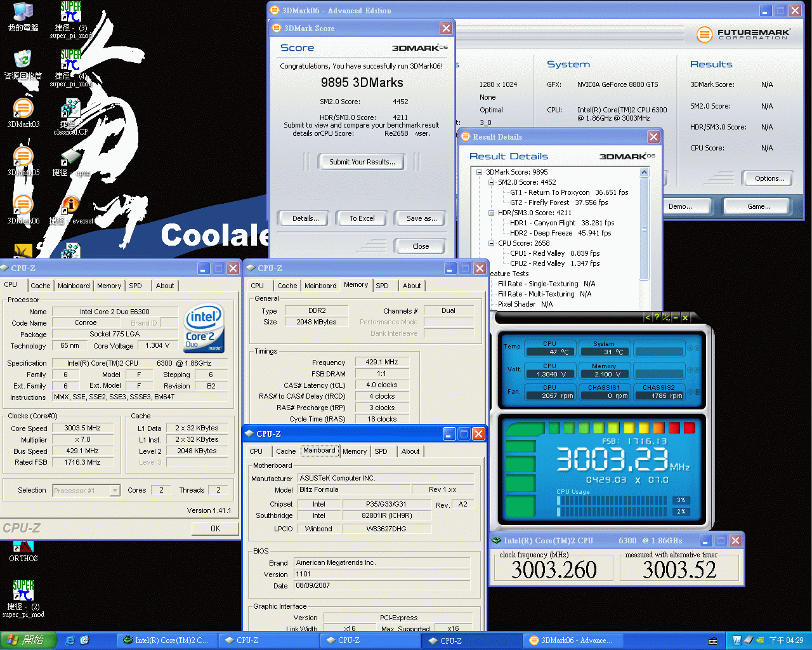This screenshot has height=650, width=812.
Task: Select GT2 - Firefly Forest result row
Action: coord(559,202)
